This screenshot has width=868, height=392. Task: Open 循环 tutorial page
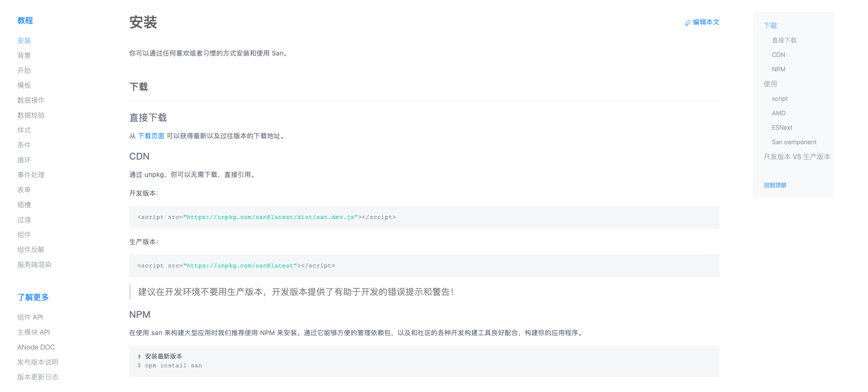(24, 160)
